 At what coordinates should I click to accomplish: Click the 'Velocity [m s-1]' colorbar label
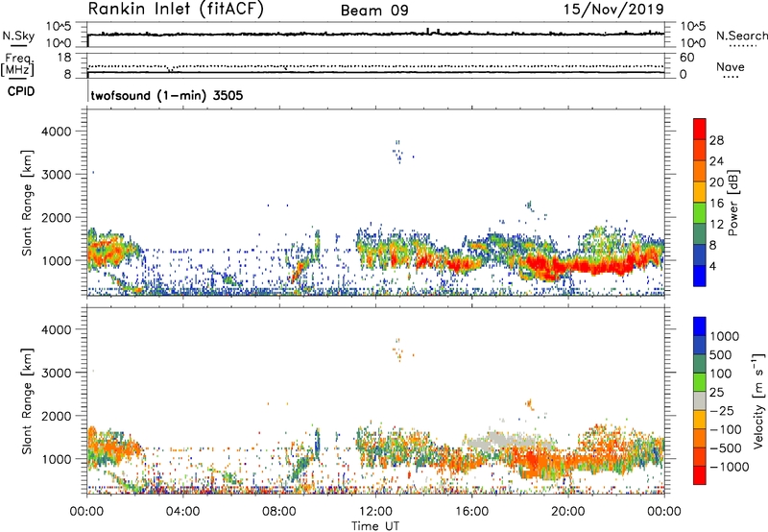click(759, 400)
